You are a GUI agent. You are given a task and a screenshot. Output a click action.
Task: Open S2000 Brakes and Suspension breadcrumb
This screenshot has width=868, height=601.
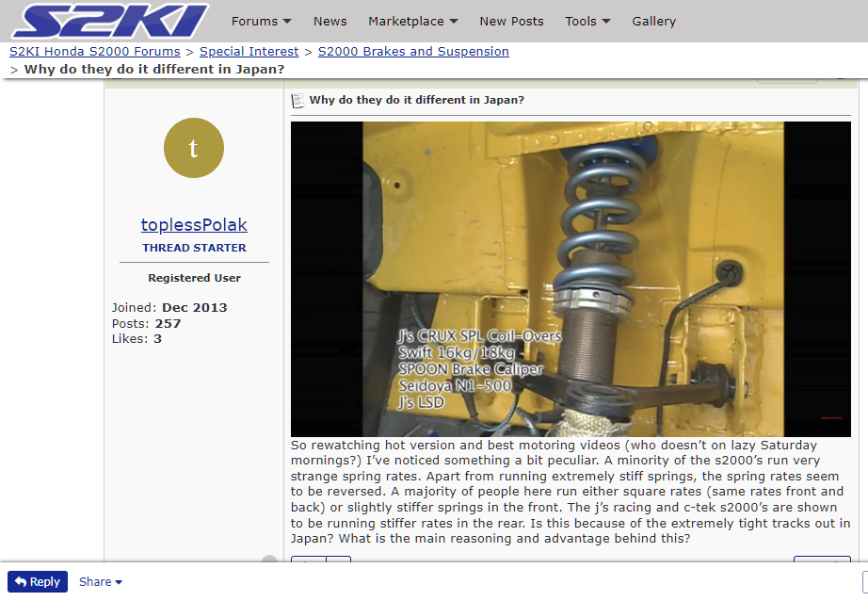413,52
